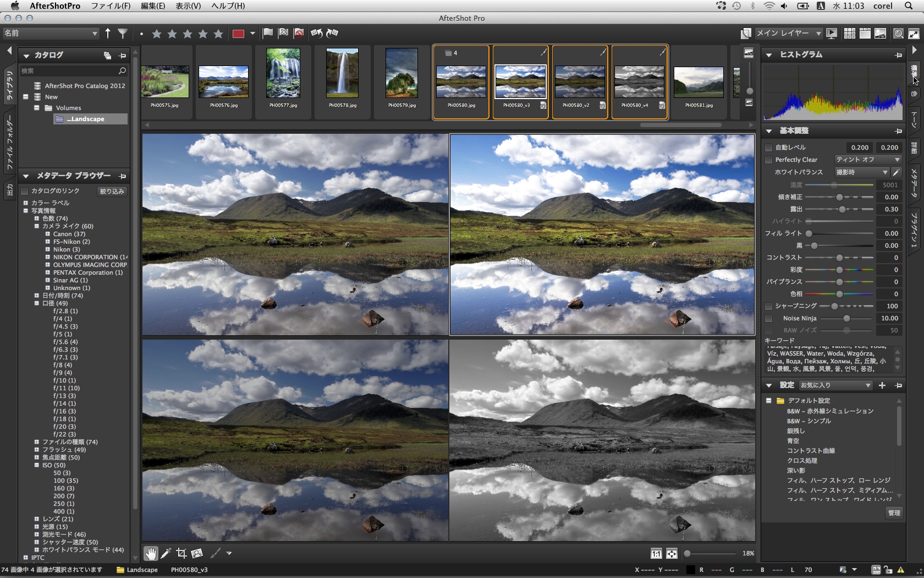Add new preset with plus icon

tap(882, 385)
